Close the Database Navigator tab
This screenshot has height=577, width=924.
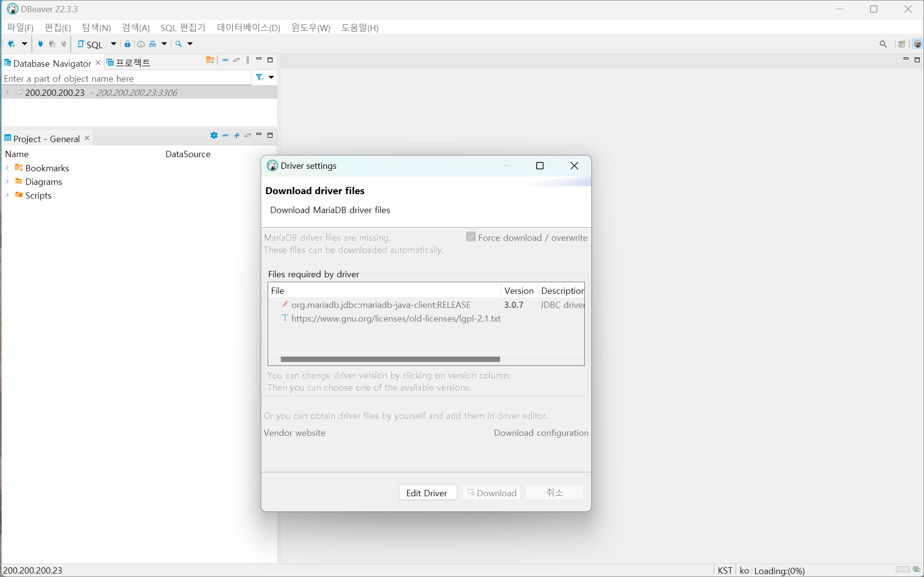pos(98,62)
